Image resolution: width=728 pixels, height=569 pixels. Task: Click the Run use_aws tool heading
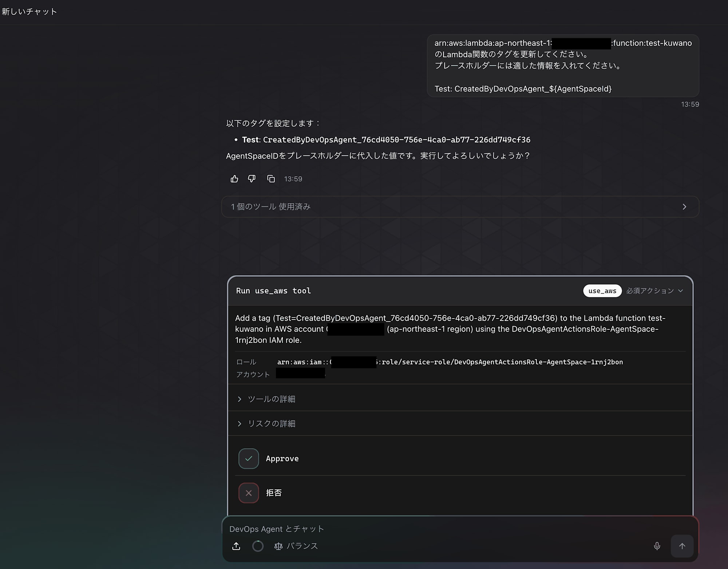pyautogui.click(x=273, y=291)
